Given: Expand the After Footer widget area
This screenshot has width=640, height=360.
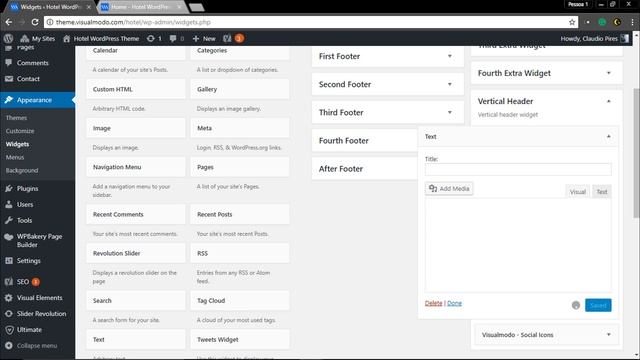Looking at the screenshot, I should point(364,169).
